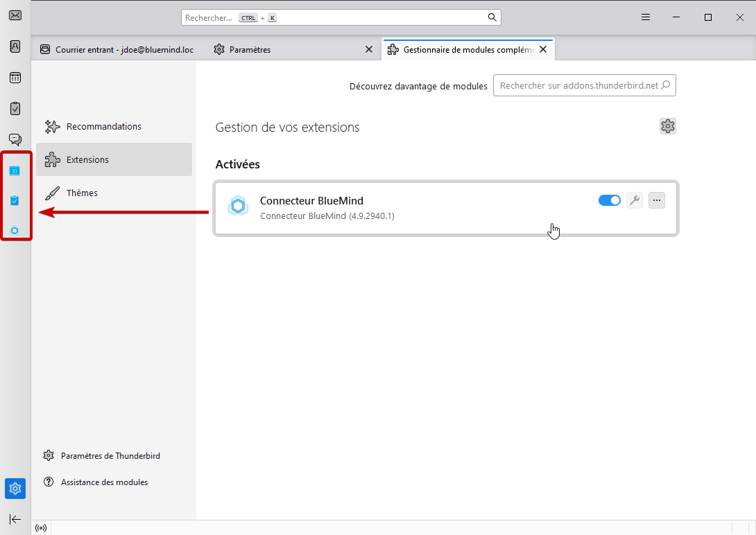Image resolution: width=756 pixels, height=535 pixels.
Task: Open BlueMind tasks clipboard icon
Action: tap(15, 200)
